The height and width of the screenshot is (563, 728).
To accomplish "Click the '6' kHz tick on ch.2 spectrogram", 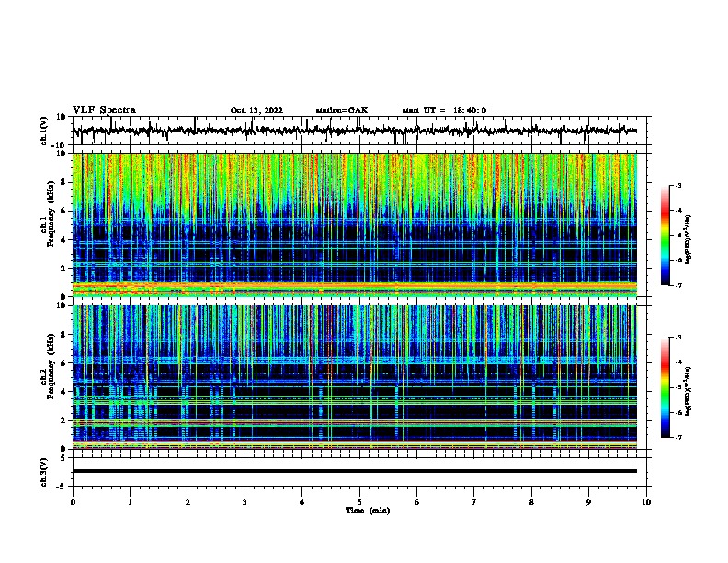I will tap(64, 363).
